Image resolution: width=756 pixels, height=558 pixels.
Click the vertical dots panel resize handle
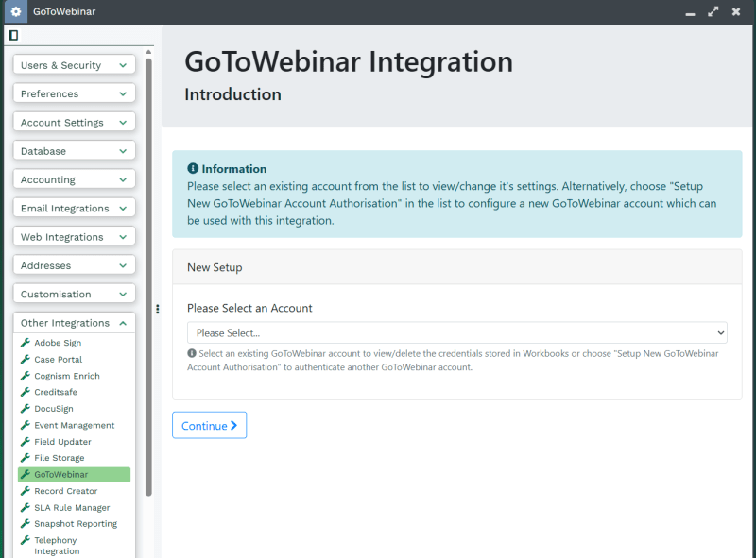[x=157, y=309]
